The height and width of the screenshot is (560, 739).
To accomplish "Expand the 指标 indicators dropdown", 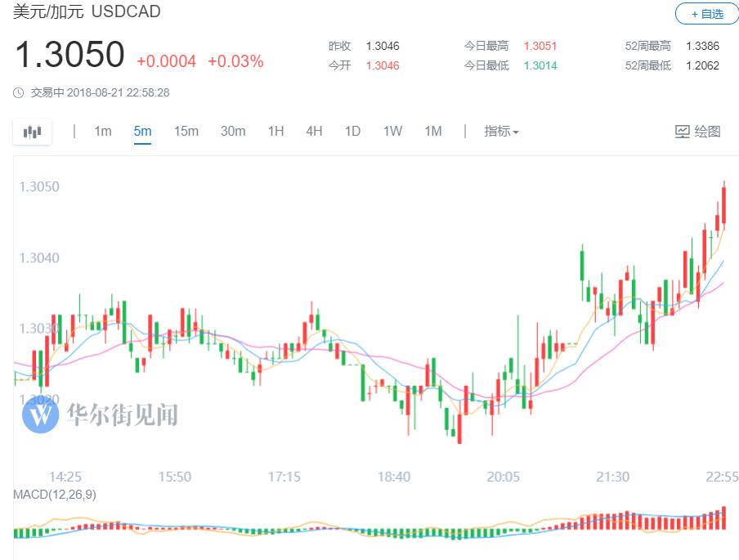I will (501, 132).
